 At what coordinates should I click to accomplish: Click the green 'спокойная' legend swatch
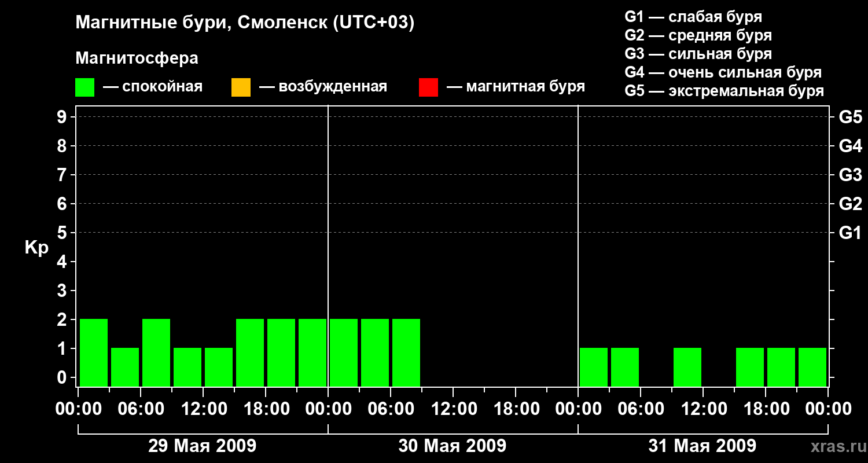[84, 87]
